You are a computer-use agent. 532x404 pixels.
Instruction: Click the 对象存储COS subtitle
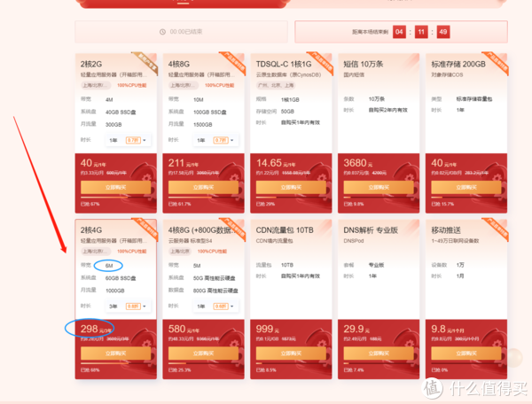447,74
